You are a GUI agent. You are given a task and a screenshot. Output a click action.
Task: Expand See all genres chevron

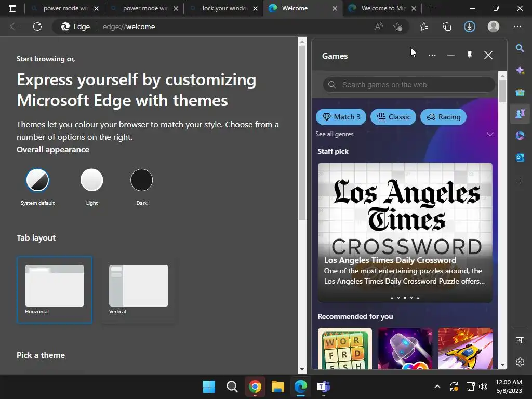[490, 134]
